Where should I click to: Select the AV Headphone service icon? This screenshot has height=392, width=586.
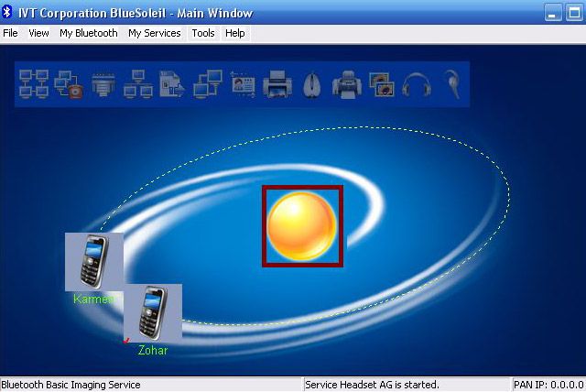pyautogui.click(x=417, y=85)
